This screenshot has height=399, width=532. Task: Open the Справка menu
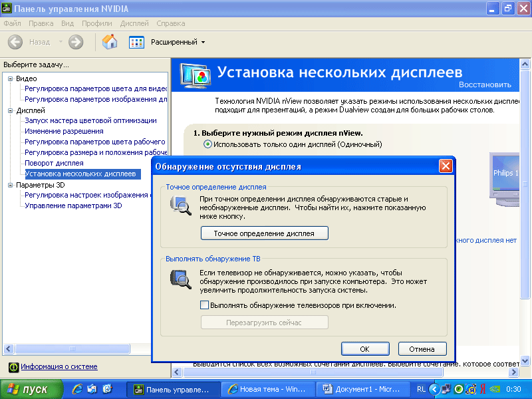pos(171,23)
